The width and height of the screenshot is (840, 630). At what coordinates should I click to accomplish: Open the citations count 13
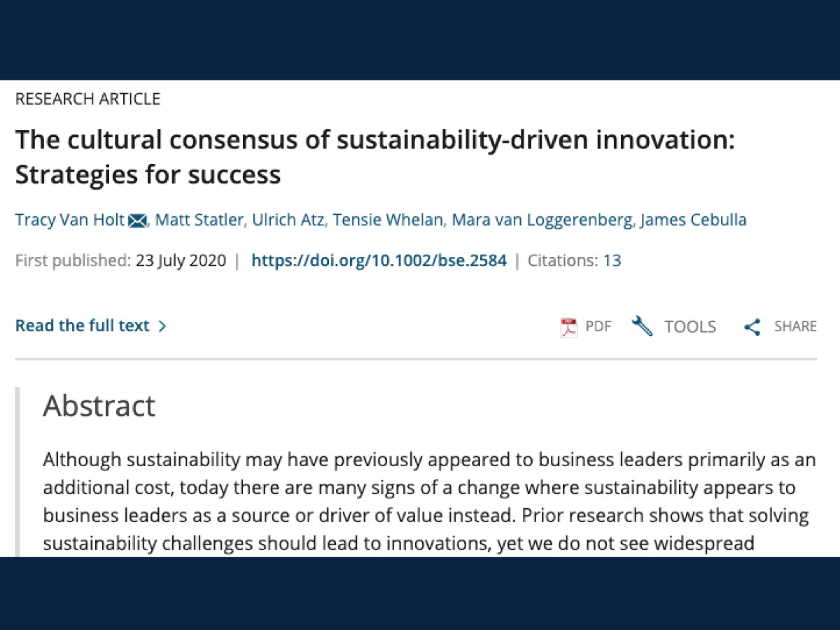tap(612, 261)
